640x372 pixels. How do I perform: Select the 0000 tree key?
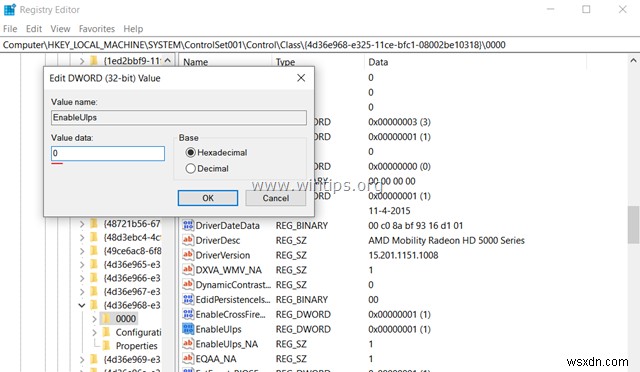click(x=125, y=319)
